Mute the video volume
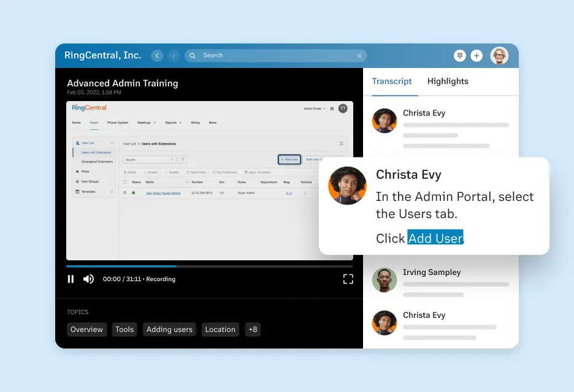The height and width of the screenshot is (392, 574). (x=88, y=279)
